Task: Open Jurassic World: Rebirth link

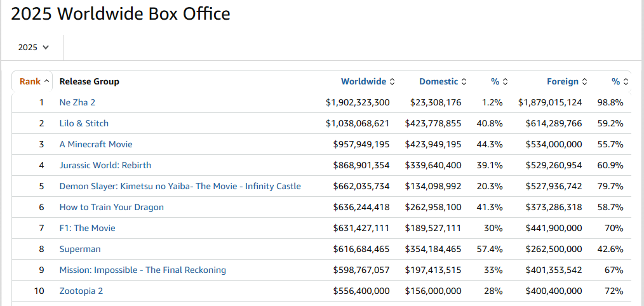Action: coord(105,165)
